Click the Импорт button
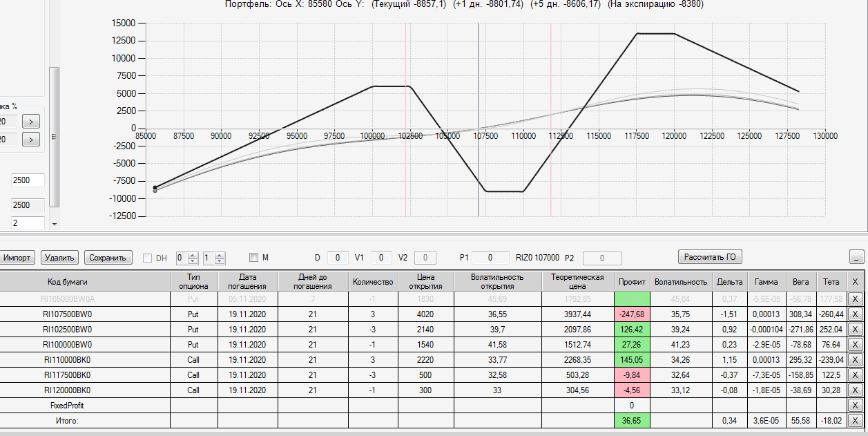Image resolution: width=868 pixels, height=436 pixels. pos(17,258)
